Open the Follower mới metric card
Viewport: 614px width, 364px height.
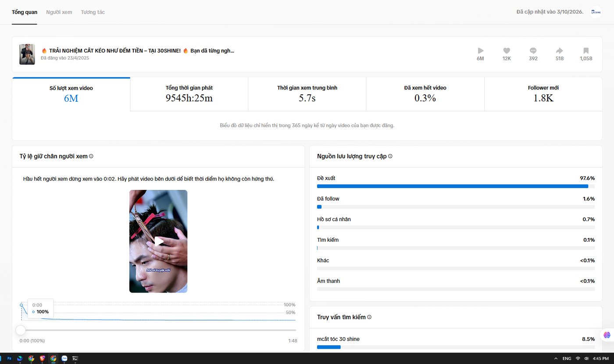[543, 94]
